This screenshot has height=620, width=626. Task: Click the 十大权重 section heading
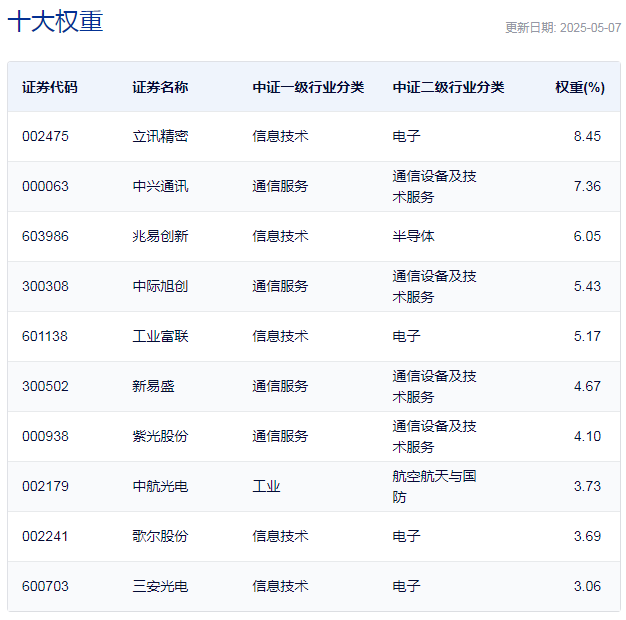[x=55, y=22]
